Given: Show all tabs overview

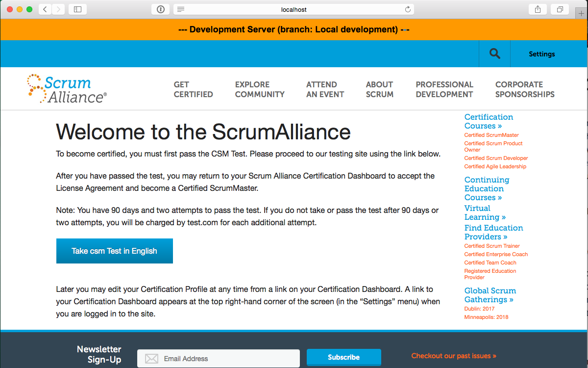Looking at the screenshot, I should coord(560,9).
